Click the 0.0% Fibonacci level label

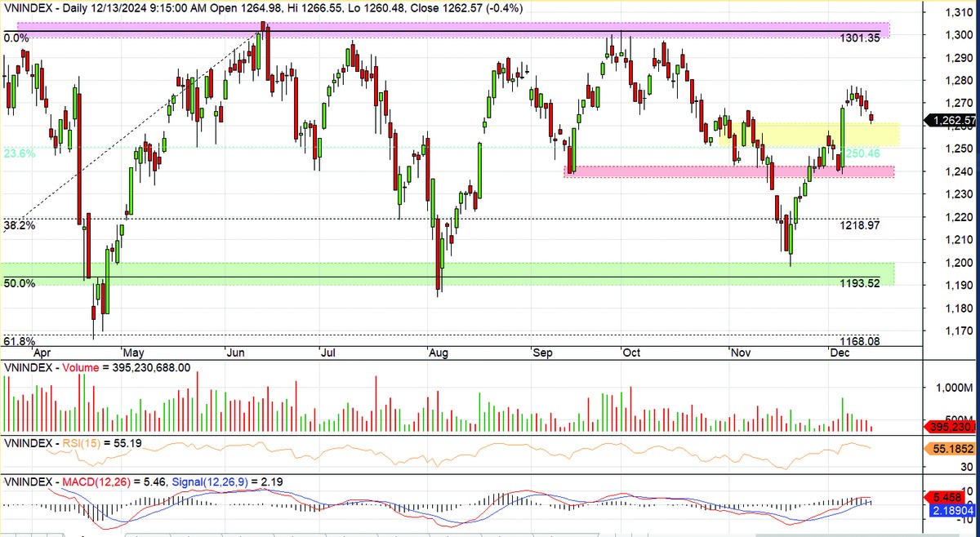[x=16, y=38]
